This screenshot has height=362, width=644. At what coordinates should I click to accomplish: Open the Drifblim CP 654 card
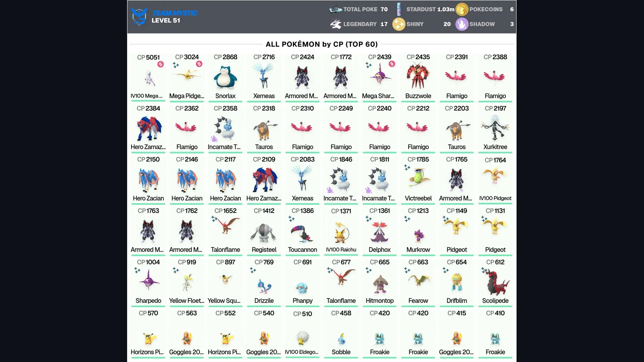click(x=457, y=283)
